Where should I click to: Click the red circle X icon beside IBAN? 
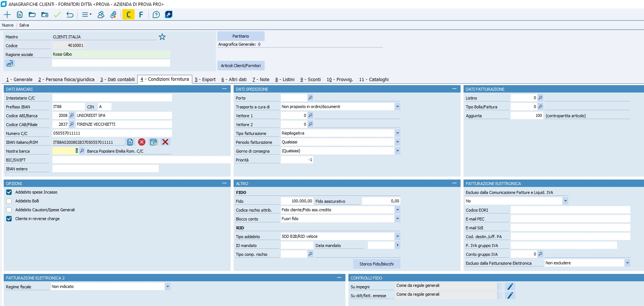(142, 142)
